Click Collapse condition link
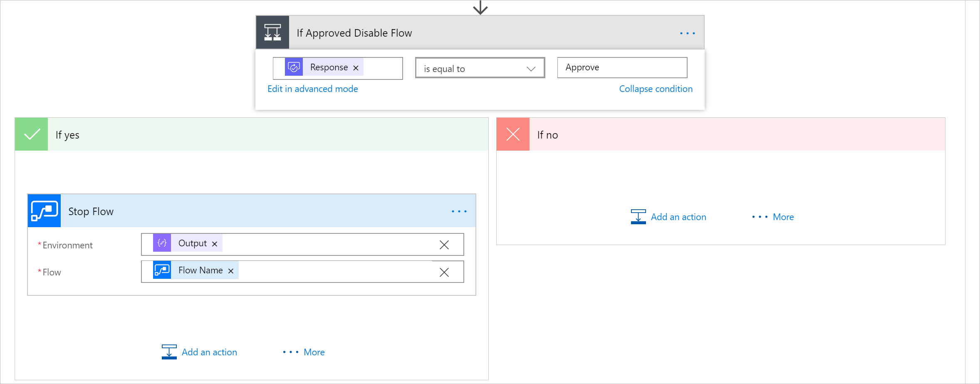The image size is (980, 384). coord(656,89)
